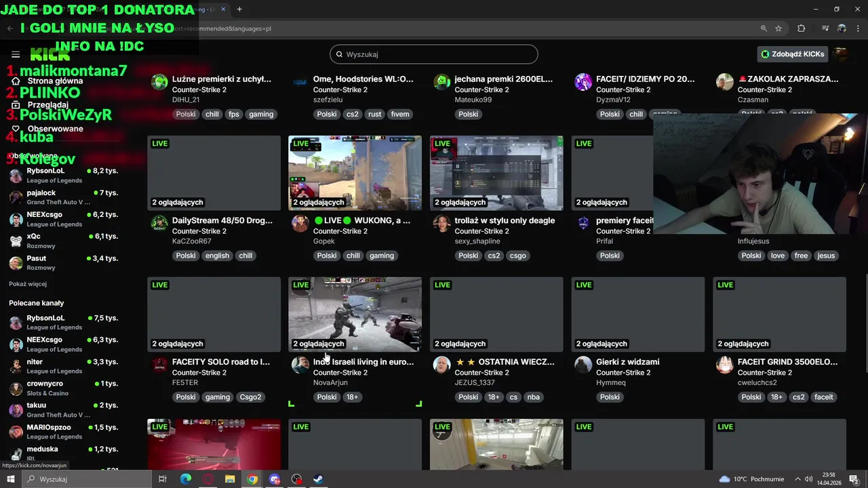This screenshot has width=868, height=488.
Task: Click DyzmaV12 streamer avatar
Action: tap(583, 82)
